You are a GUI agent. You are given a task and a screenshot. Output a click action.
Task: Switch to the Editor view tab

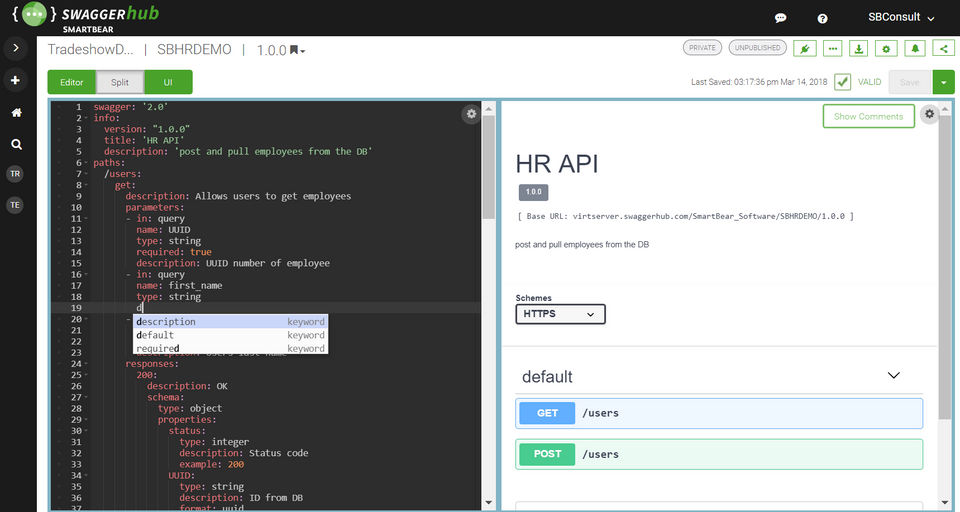pos(71,82)
